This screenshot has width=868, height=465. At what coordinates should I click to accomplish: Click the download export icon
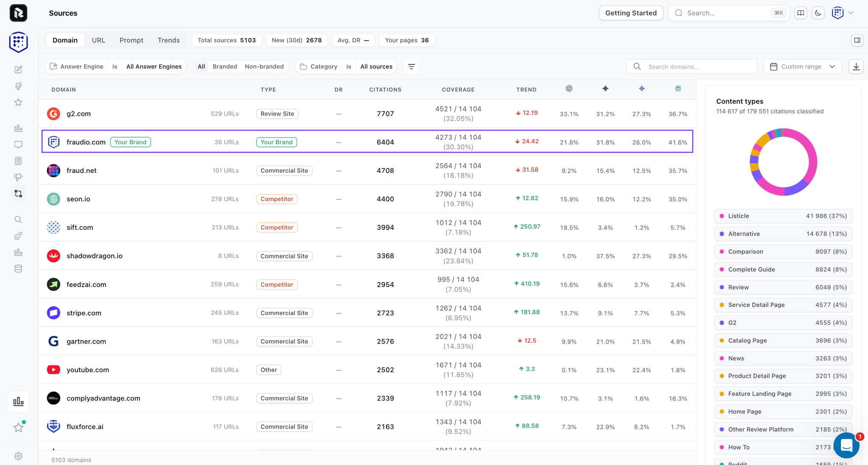click(x=856, y=66)
